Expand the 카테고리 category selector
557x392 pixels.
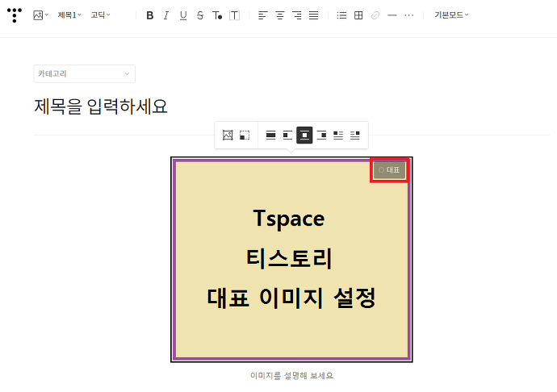85,74
